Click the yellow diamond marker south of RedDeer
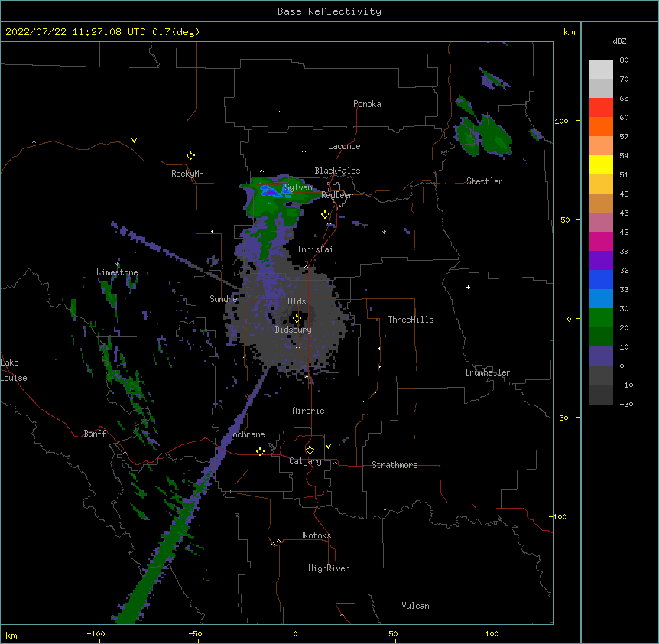This screenshot has width=659, height=644. click(325, 215)
